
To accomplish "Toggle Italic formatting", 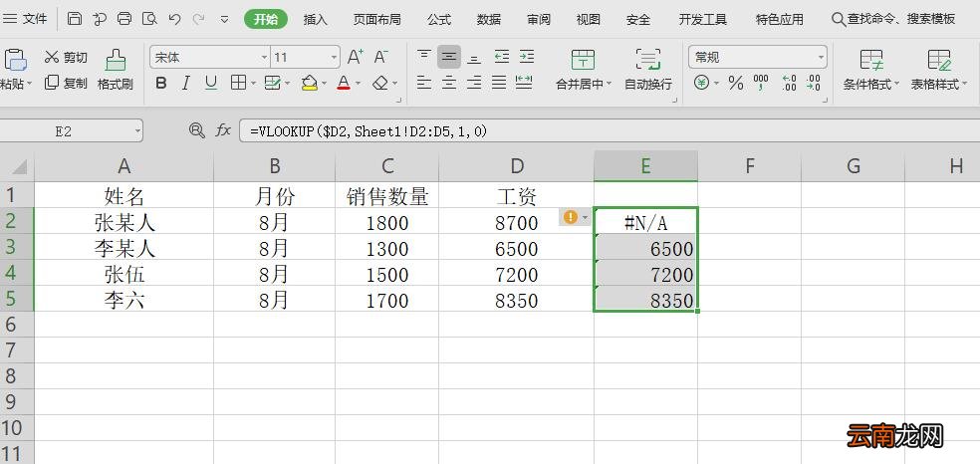I will [185, 83].
